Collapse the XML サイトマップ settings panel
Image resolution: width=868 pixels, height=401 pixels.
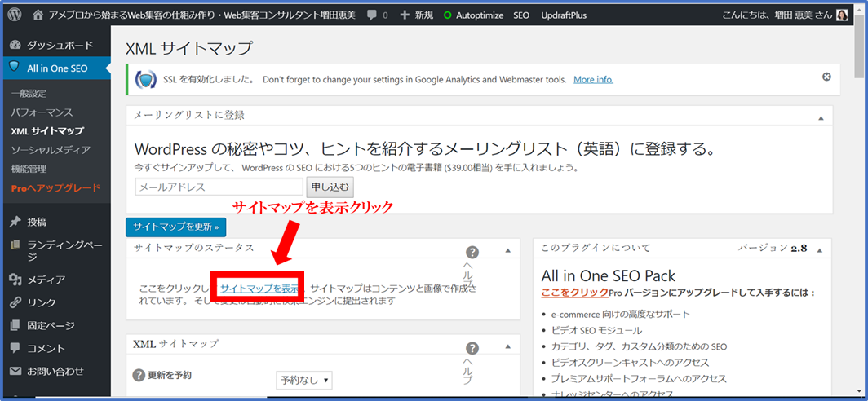(507, 346)
